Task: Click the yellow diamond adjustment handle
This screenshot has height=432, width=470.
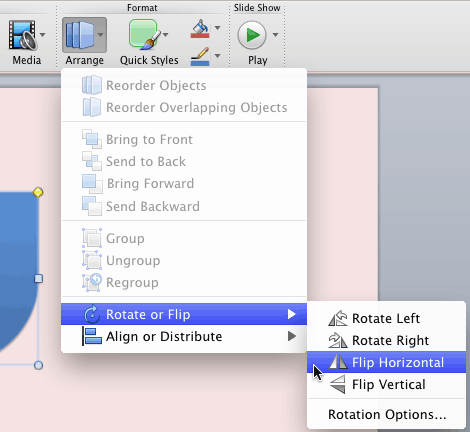Action: point(38,192)
